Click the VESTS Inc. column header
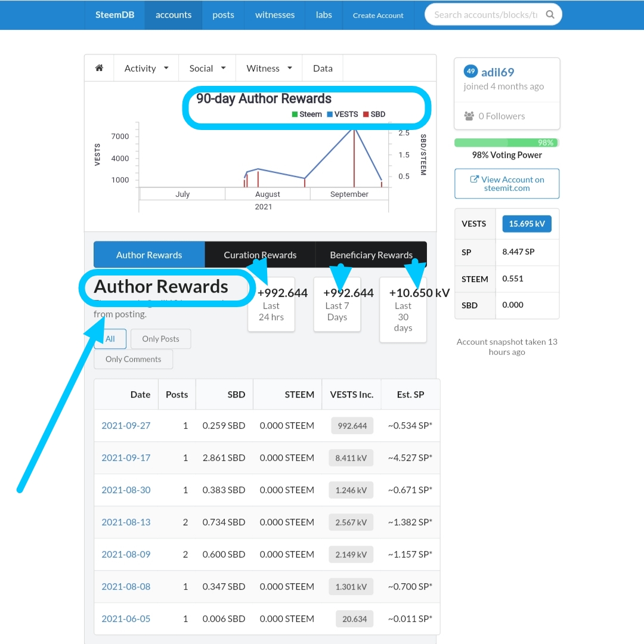Image resolution: width=644 pixels, height=644 pixels. [x=352, y=394]
